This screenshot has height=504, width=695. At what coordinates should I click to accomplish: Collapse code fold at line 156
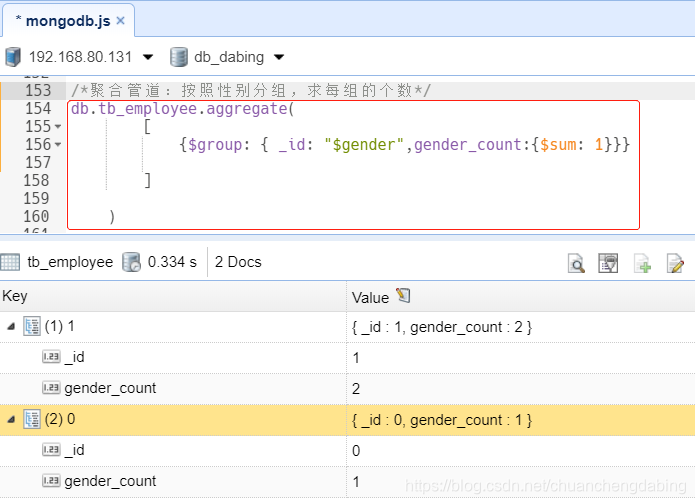click(x=58, y=145)
